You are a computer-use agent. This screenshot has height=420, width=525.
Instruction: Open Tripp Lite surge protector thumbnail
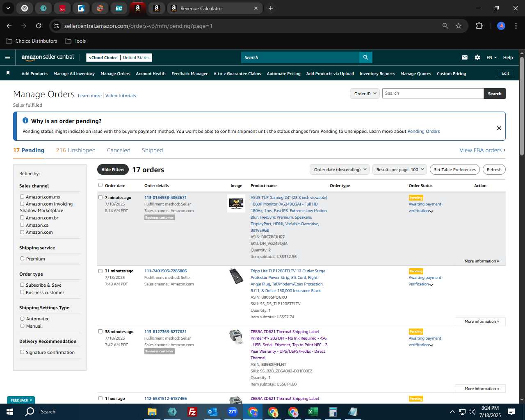point(236,276)
